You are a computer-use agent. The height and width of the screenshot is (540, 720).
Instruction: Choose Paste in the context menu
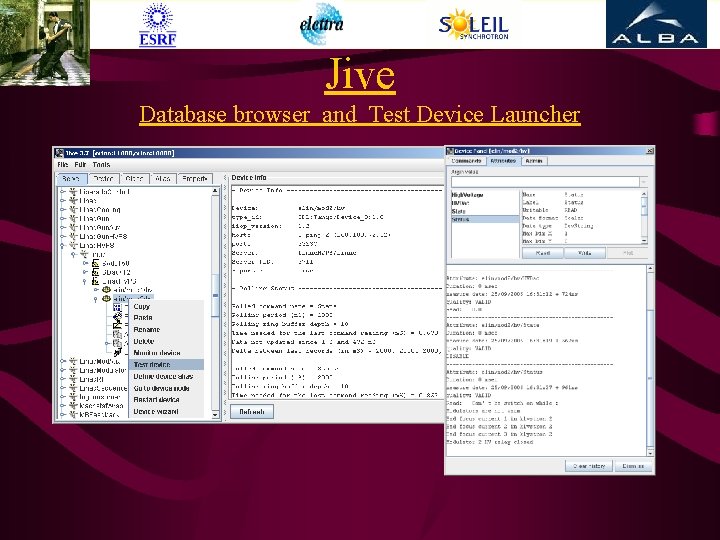pos(166,318)
